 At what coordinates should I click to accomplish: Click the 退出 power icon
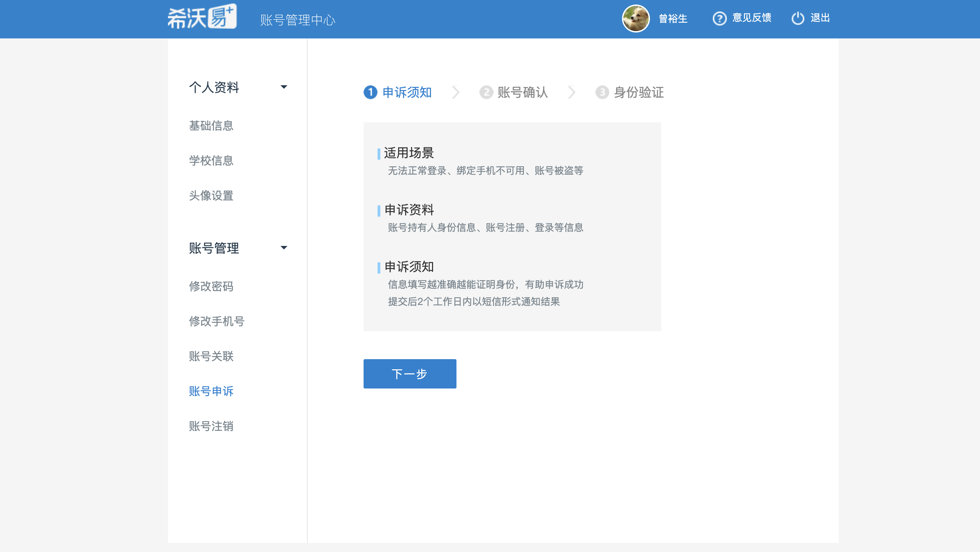click(x=798, y=18)
